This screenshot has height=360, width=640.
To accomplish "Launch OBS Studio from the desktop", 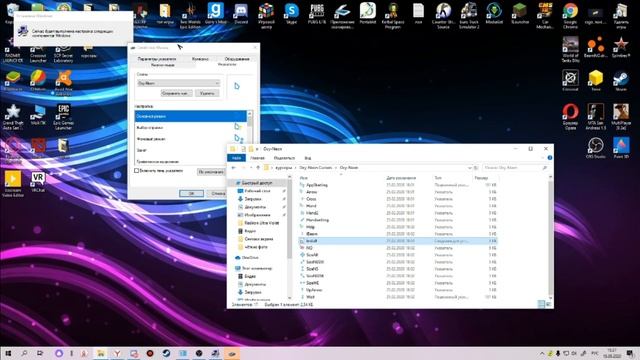I will [596, 148].
